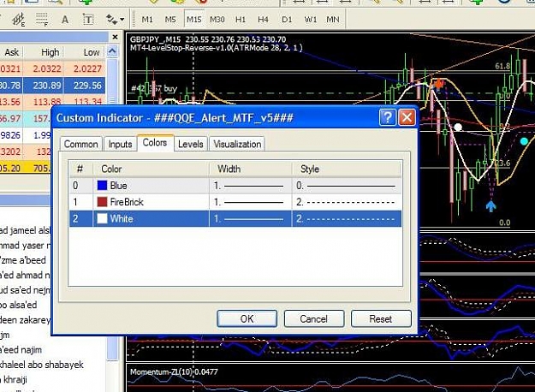The image size is (535, 392).
Task: Open the Inputs tab
Action: click(x=120, y=144)
